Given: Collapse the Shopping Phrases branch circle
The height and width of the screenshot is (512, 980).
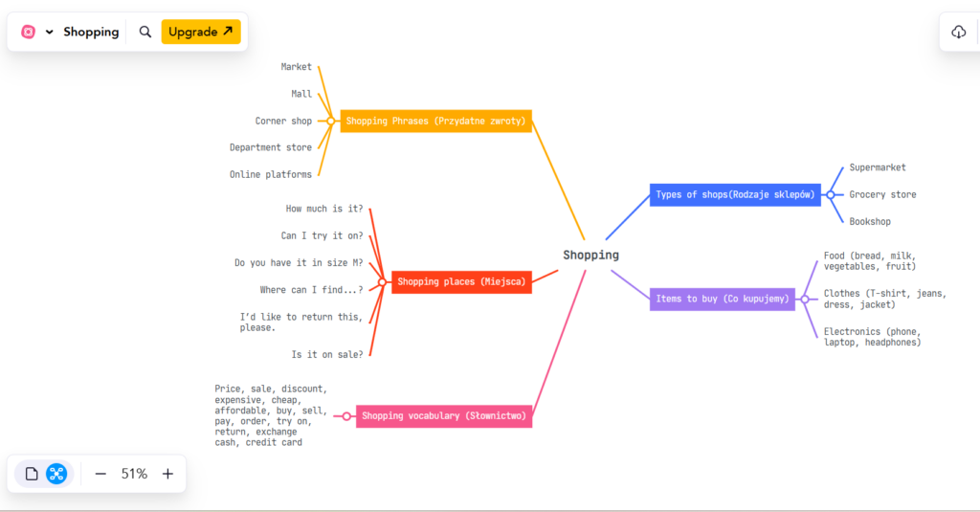Looking at the screenshot, I should click(x=331, y=122).
